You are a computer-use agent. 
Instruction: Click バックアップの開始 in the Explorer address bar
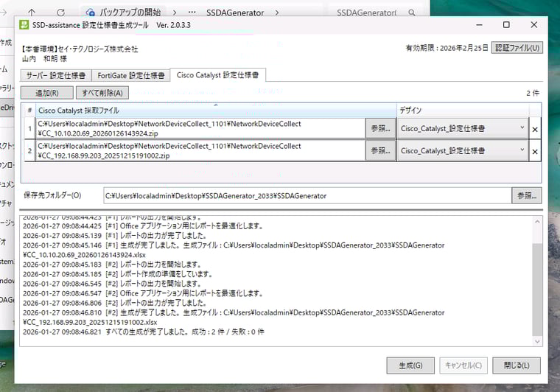130,13
